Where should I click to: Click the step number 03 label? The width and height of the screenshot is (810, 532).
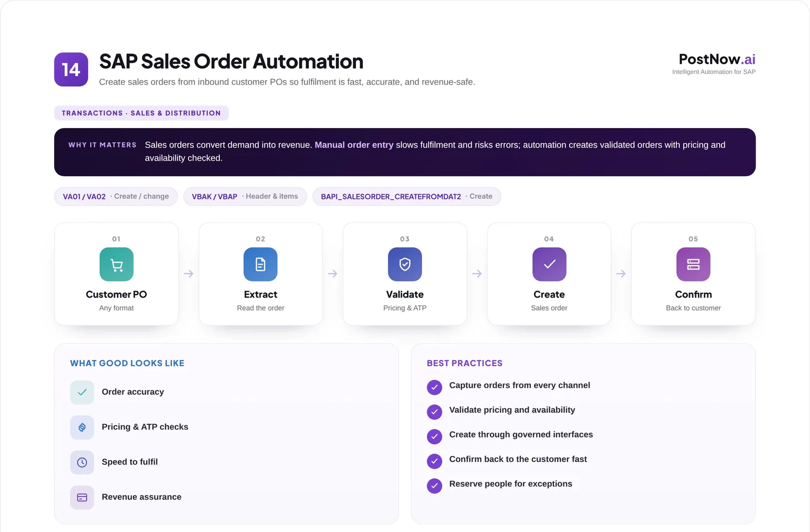[405, 239]
